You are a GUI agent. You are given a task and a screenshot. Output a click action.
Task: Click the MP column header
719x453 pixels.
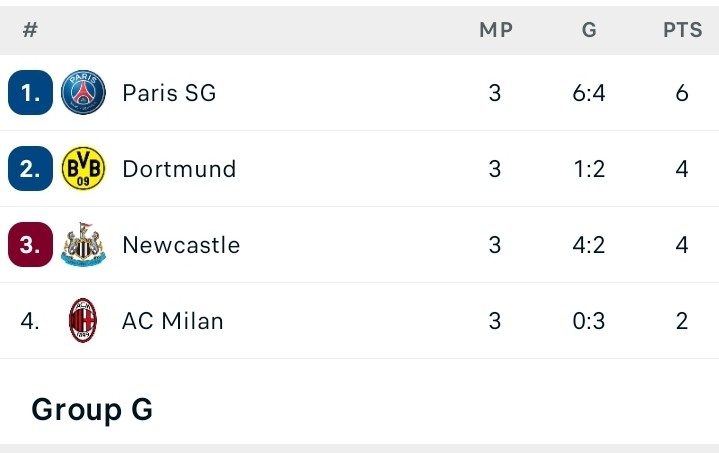coord(496,30)
